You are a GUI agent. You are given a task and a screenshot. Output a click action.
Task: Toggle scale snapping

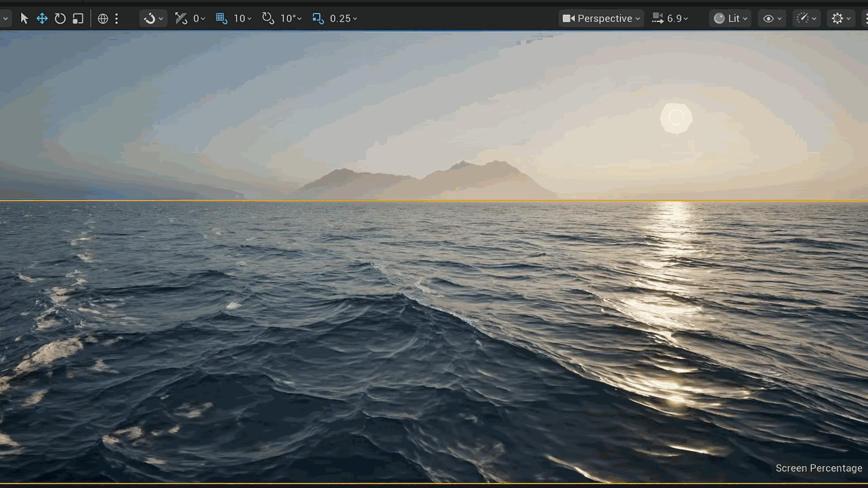point(318,18)
